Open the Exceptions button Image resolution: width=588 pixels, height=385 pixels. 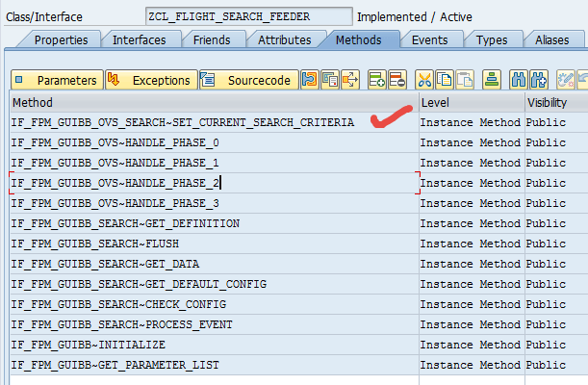point(151,80)
